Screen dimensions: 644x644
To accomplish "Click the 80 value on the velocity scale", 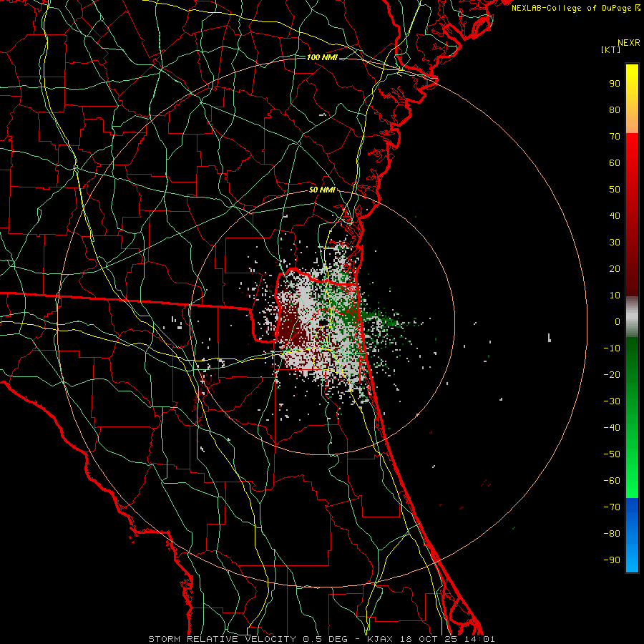I will (615, 110).
